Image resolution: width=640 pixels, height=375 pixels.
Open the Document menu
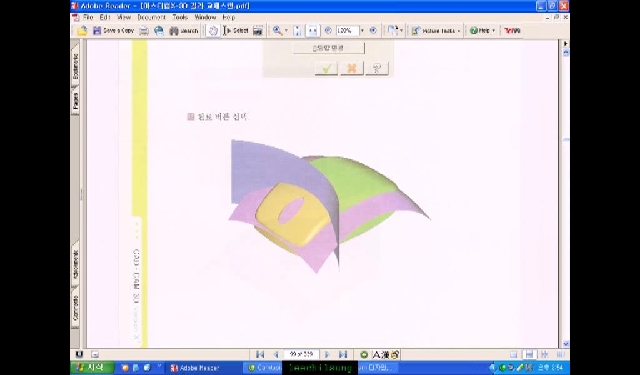[x=151, y=17]
